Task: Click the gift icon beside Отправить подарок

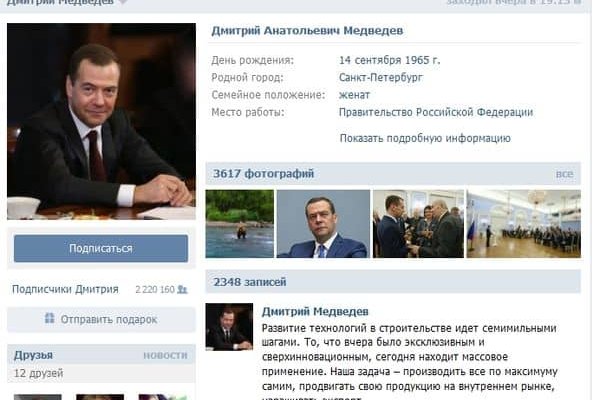Action: [x=49, y=318]
